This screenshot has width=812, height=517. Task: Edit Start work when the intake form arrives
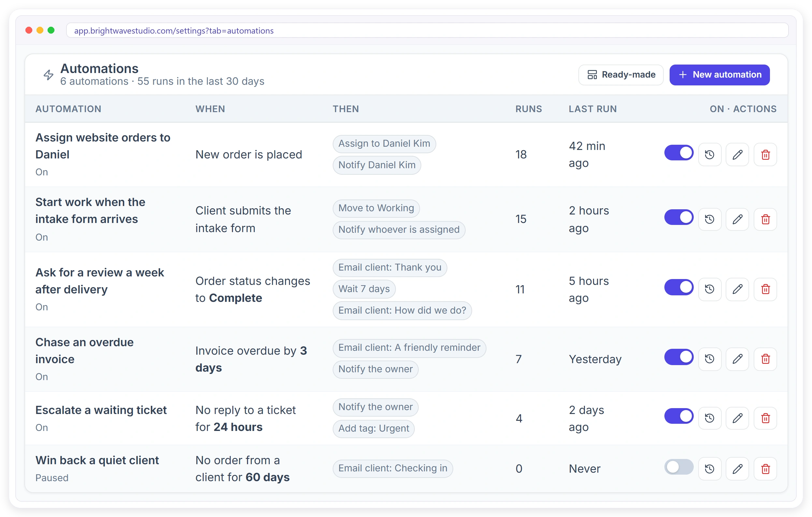[737, 219]
